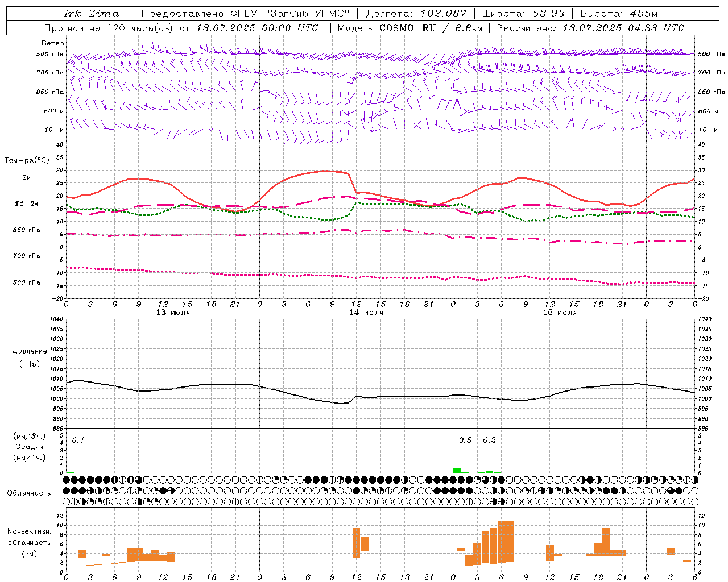Click the 'Конвективн.' label
728x582 pixels.
pyautogui.click(x=30, y=531)
